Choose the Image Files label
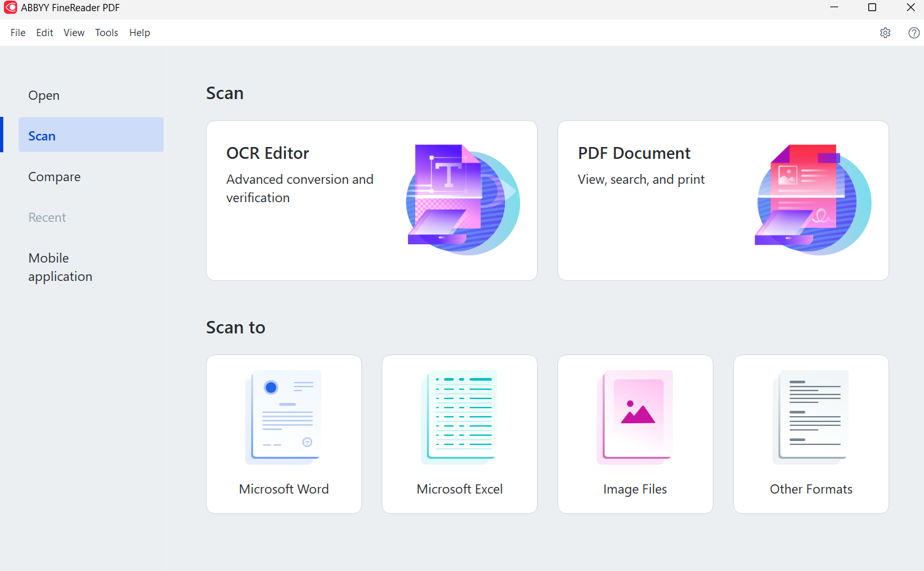The height and width of the screenshot is (571, 924). point(635,490)
